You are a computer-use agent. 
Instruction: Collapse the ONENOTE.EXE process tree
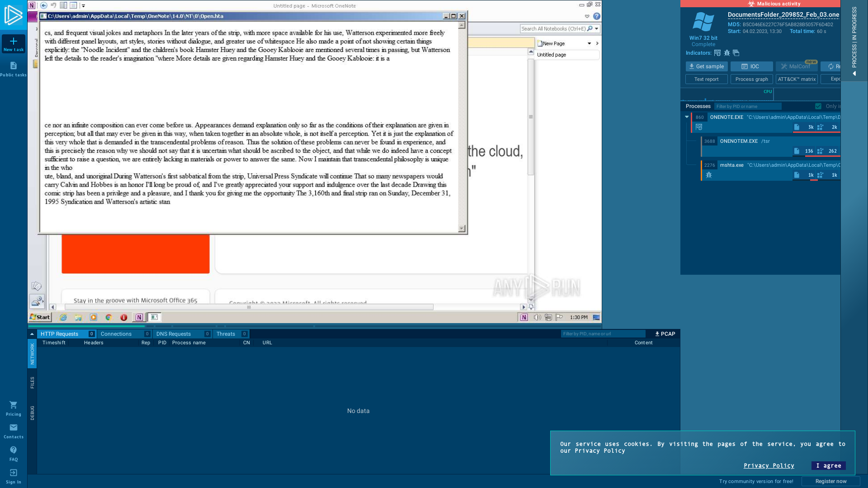tap(687, 117)
